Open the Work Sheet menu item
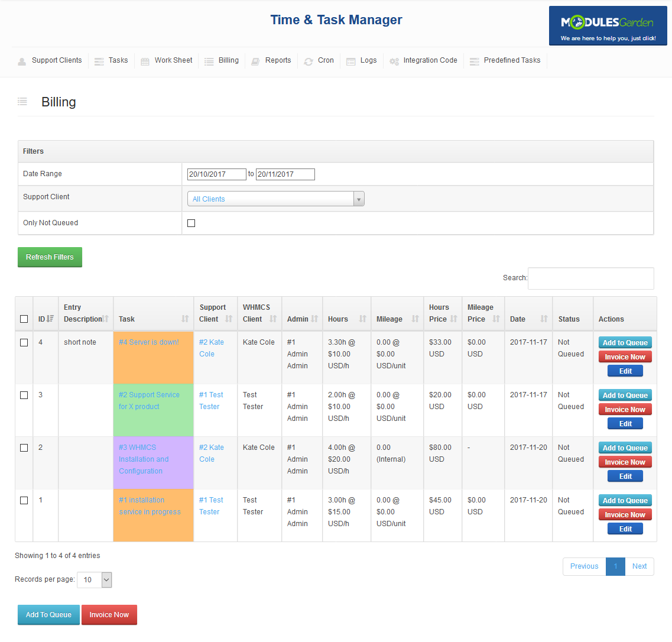 (174, 60)
